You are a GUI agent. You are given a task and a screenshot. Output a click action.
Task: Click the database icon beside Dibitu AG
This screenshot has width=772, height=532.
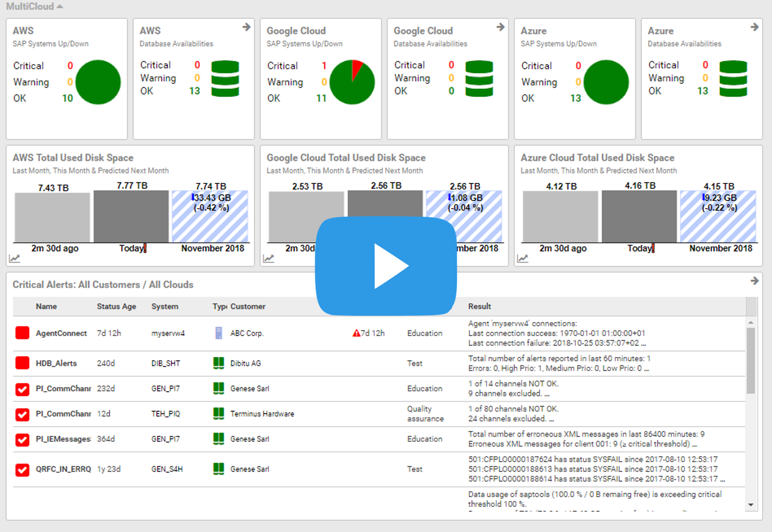click(x=218, y=363)
